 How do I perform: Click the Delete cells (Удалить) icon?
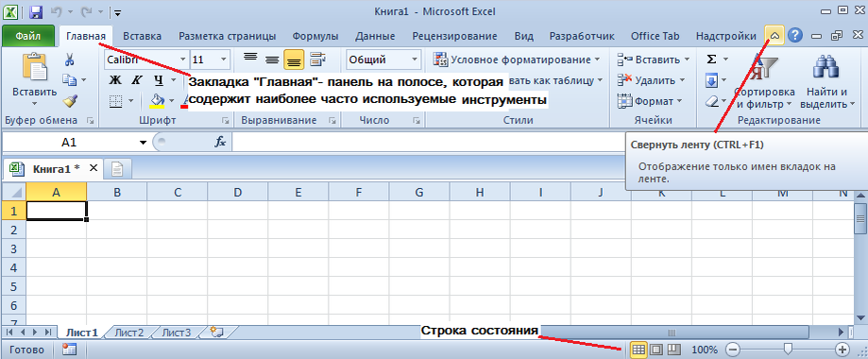[x=625, y=80]
